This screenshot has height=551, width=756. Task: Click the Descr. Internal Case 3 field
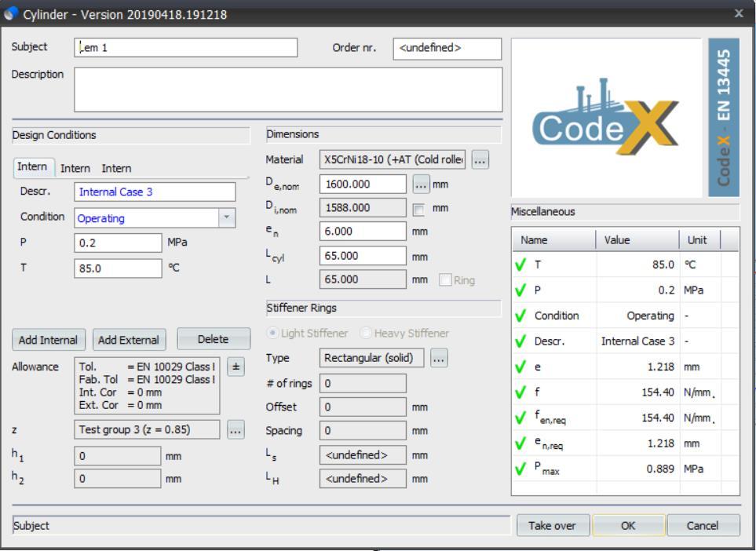(x=155, y=192)
